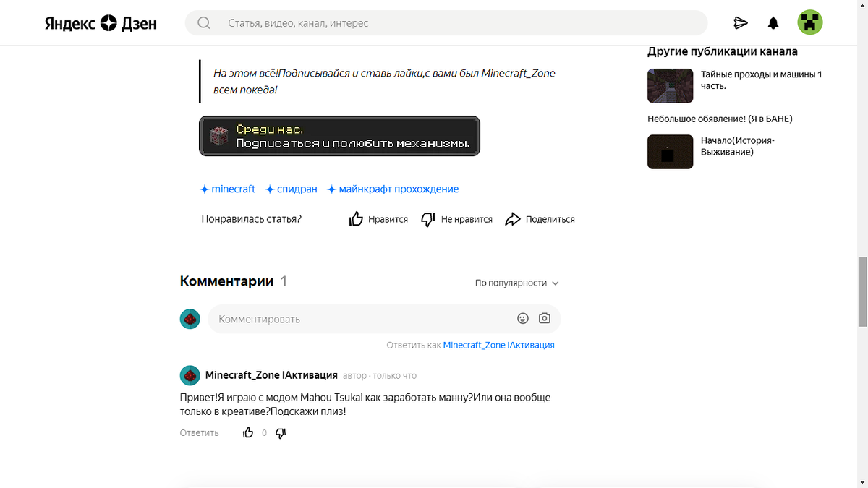Open article 'Тайные проходы и машины 1 часть.'
Image resolution: width=868 pixels, height=488 pixels.
pyautogui.click(x=762, y=80)
